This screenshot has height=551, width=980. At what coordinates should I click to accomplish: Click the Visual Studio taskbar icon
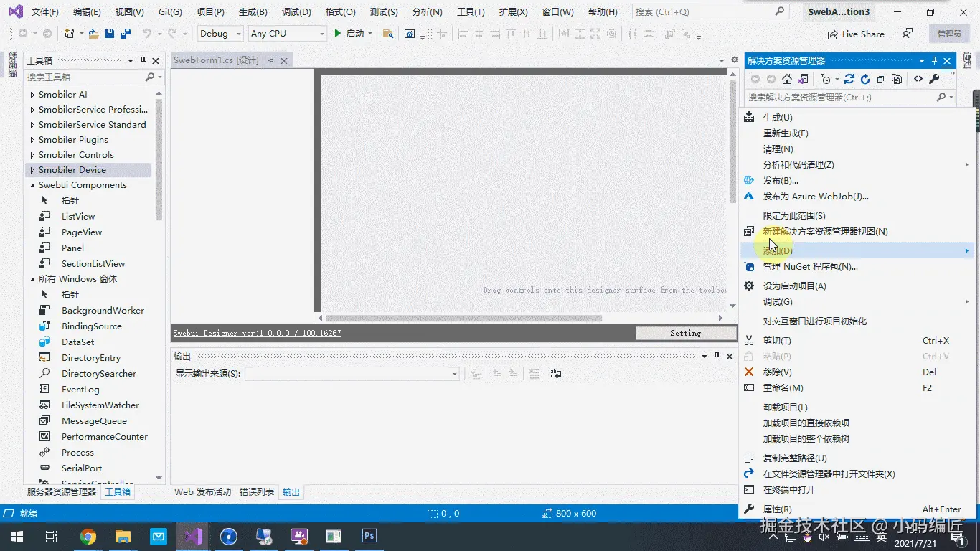pyautogui.click(x=193, y=537)
